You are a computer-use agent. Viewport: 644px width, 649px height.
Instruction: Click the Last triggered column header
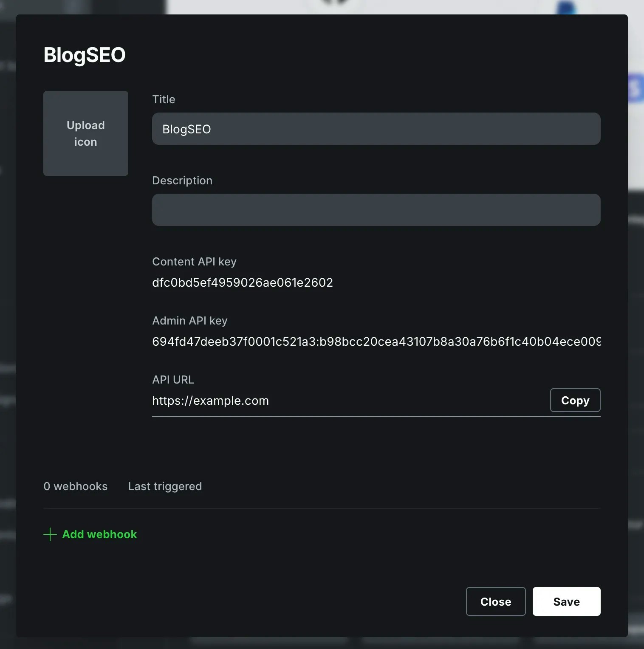[165, 486]
